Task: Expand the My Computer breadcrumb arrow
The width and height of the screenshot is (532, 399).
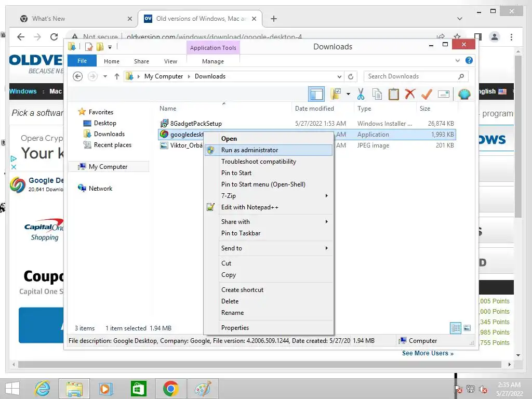Action: coord(189,76)
